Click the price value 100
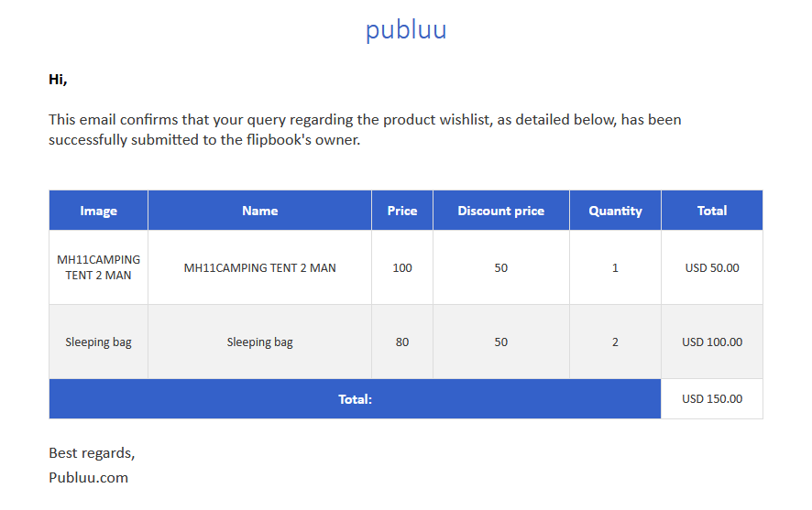 [402, 268]
